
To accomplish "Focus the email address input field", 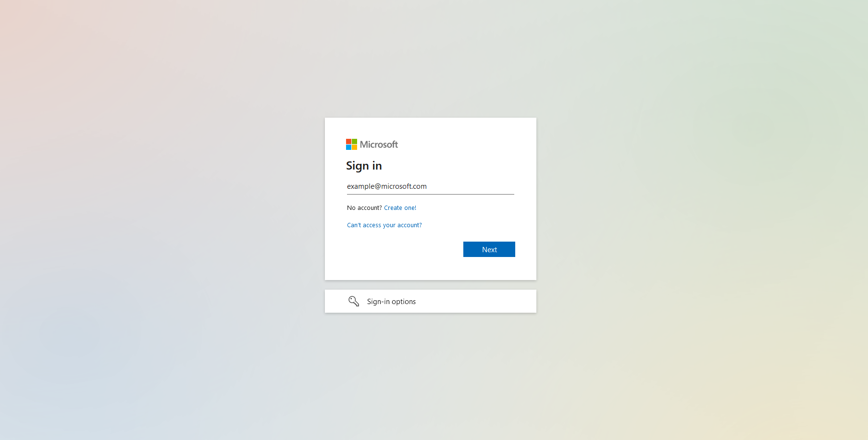I will 431,186.
